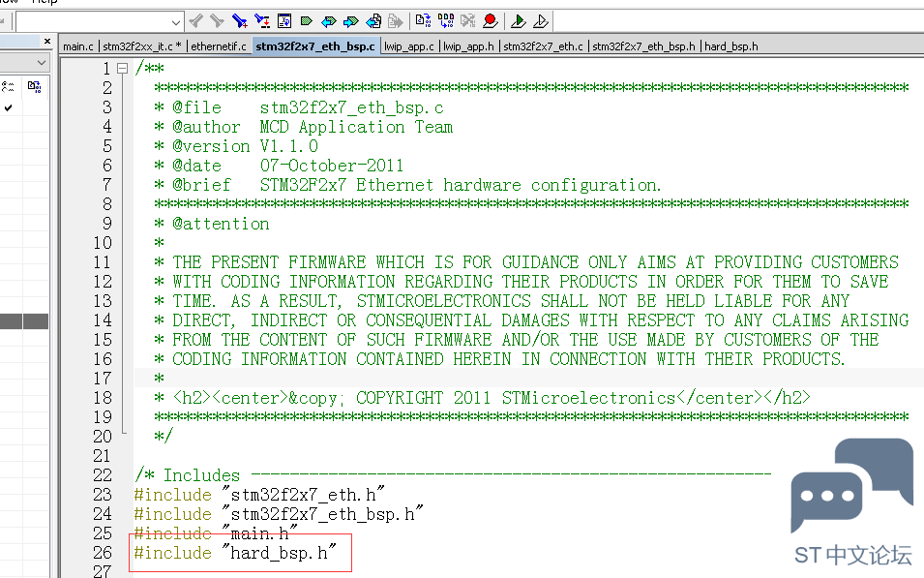Screen dimensions: 924x578
Task: Click the Includes section comment line
Action: [x=453, y=475]
